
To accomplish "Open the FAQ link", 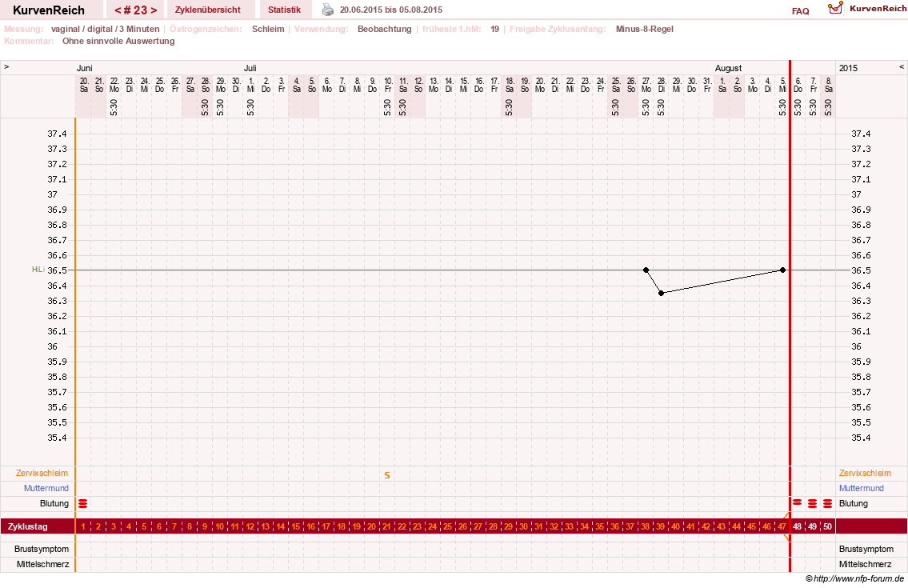I will [800, 11].
